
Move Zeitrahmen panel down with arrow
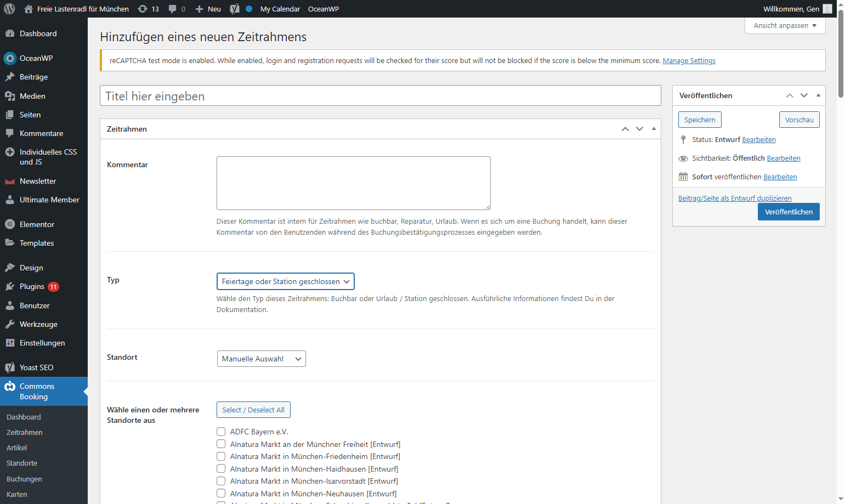tap(639, 129)
